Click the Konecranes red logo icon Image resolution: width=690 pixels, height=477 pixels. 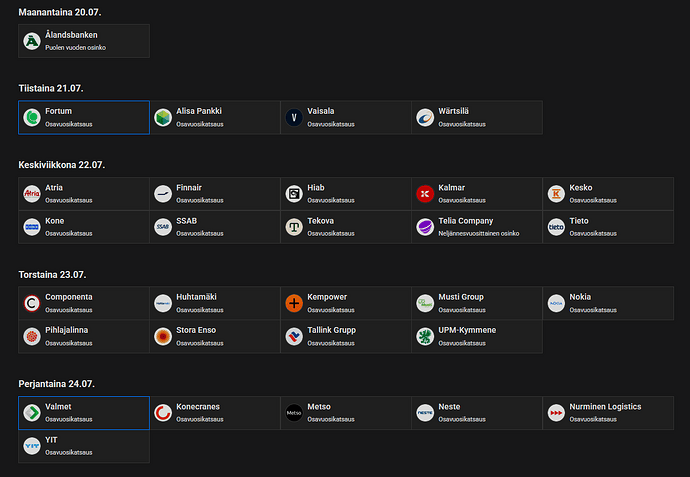163,413
